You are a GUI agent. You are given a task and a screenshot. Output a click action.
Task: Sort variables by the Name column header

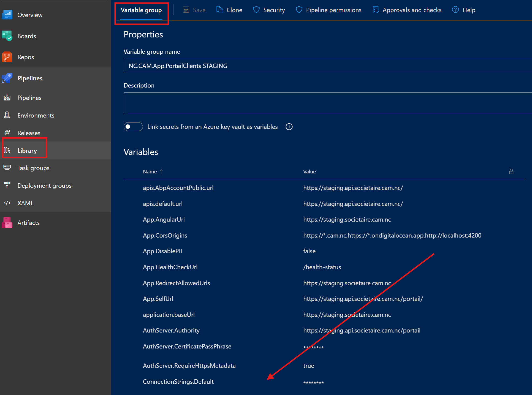tap(150, 171)
